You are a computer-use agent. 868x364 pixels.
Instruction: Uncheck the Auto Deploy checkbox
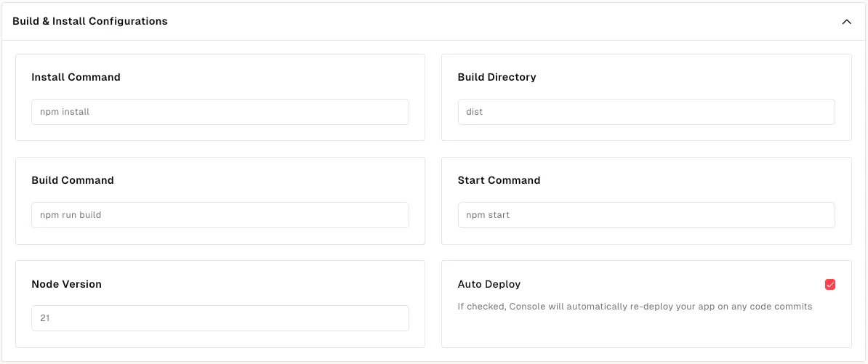tap(830, 285)
